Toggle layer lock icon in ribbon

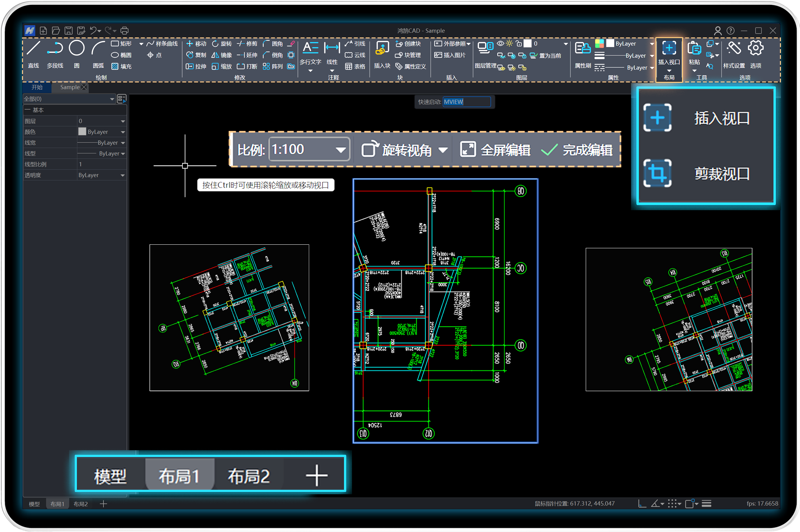[x=519, y=43]
